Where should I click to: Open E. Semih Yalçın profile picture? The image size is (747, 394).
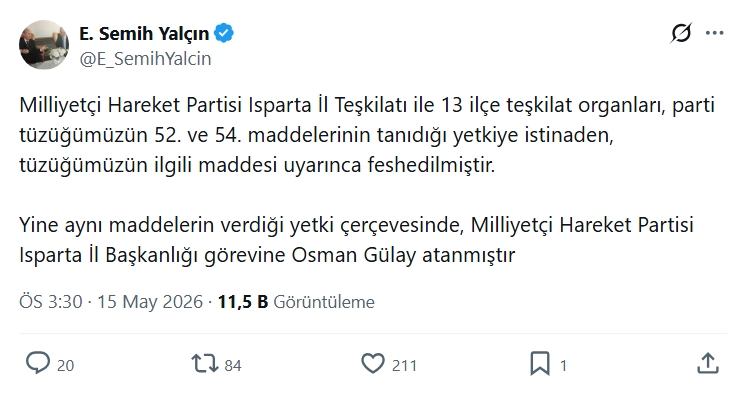(44, 45)
